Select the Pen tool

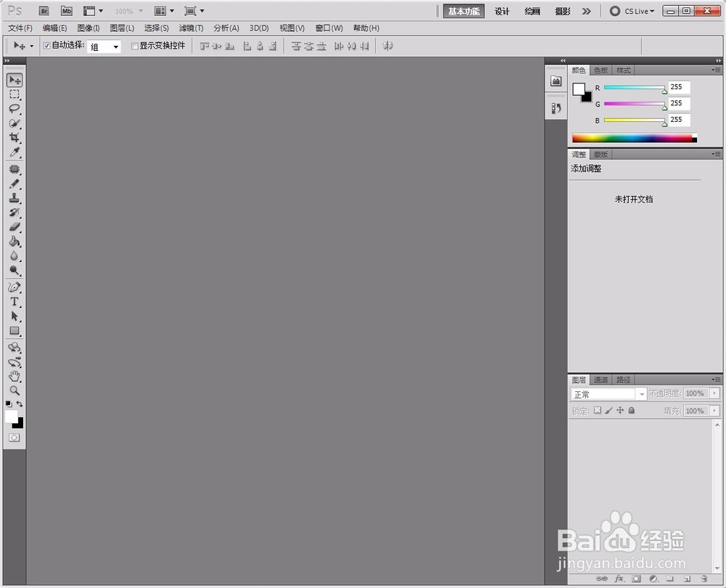[x=15, y=287]
